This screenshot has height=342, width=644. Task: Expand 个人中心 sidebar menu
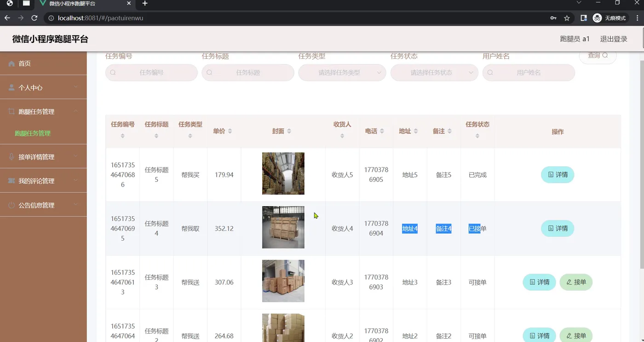click(43, 87)
